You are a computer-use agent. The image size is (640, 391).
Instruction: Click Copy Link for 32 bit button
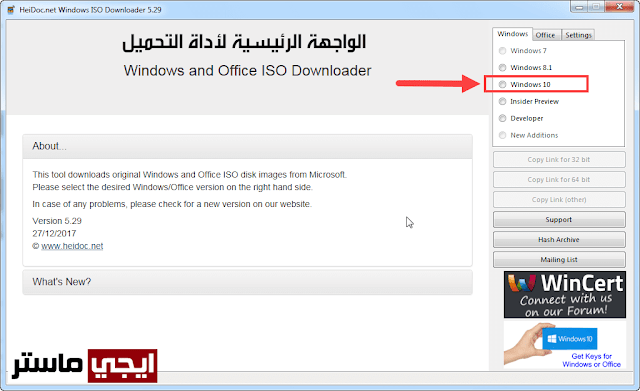[559, 160]
